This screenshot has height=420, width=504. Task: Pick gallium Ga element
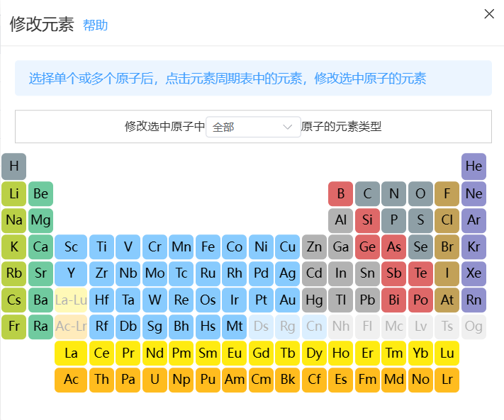[341, 247]
